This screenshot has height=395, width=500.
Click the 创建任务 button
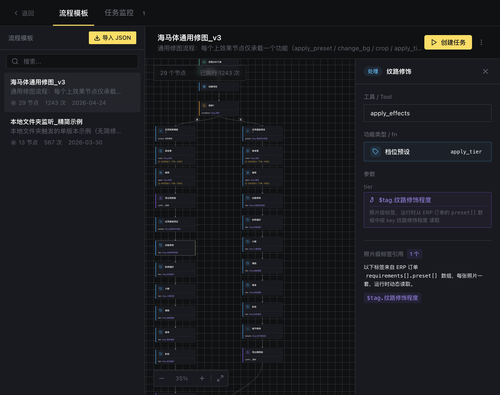pyautogui.click(x=448, y=42)
